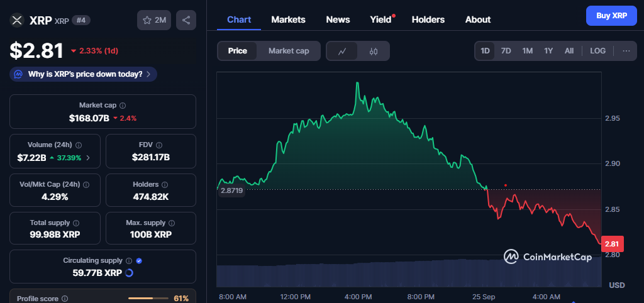Click the 59.77B XRP circulating value
This screenshot has height=303, width=644.
click(96, 273)
